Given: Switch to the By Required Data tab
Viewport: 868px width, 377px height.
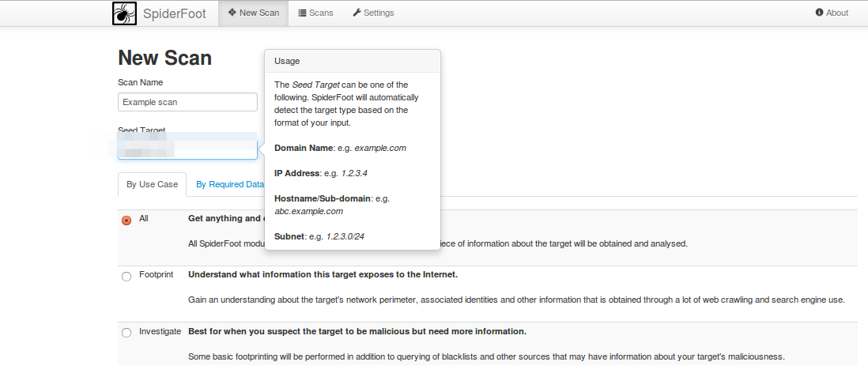Looking at the screenshot, I should click(229, 184).
